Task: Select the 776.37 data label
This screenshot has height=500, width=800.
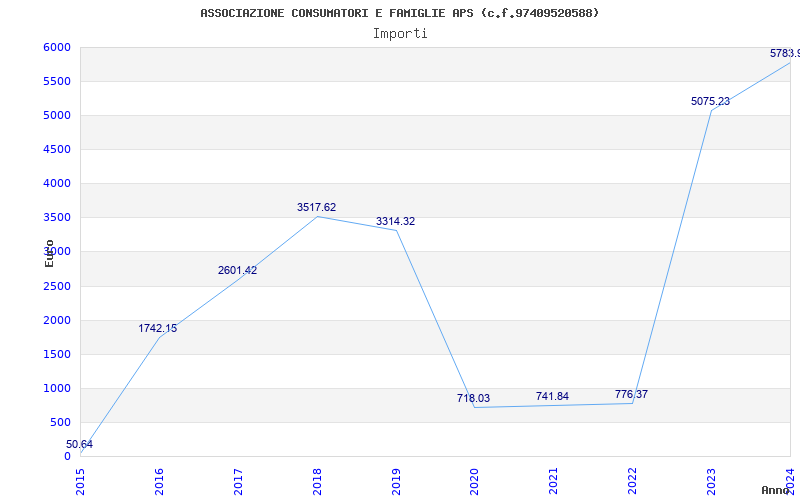Action: pos(631,394)
